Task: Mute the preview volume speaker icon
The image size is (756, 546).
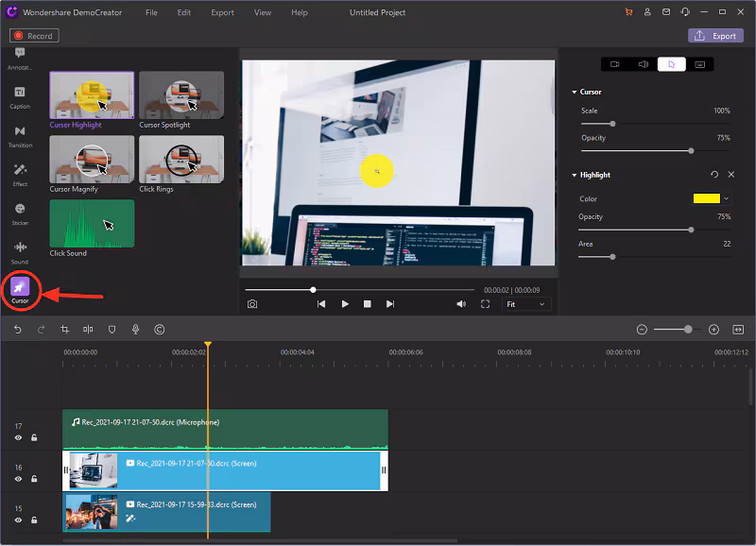Action: coord(461,304)
